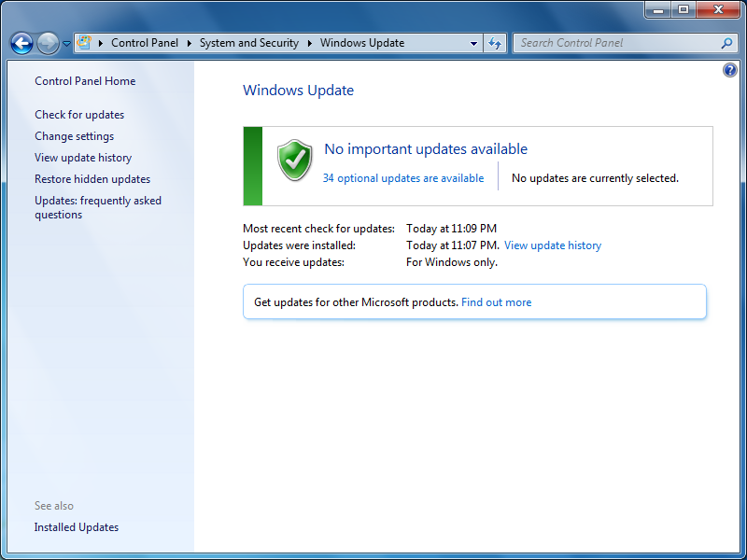Open help with blue question mark icon

click(x=729, y=70)
